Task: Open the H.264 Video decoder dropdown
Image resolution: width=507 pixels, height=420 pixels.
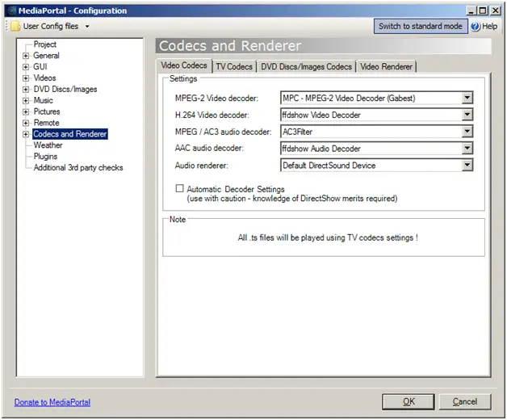Action: [466, 115]
